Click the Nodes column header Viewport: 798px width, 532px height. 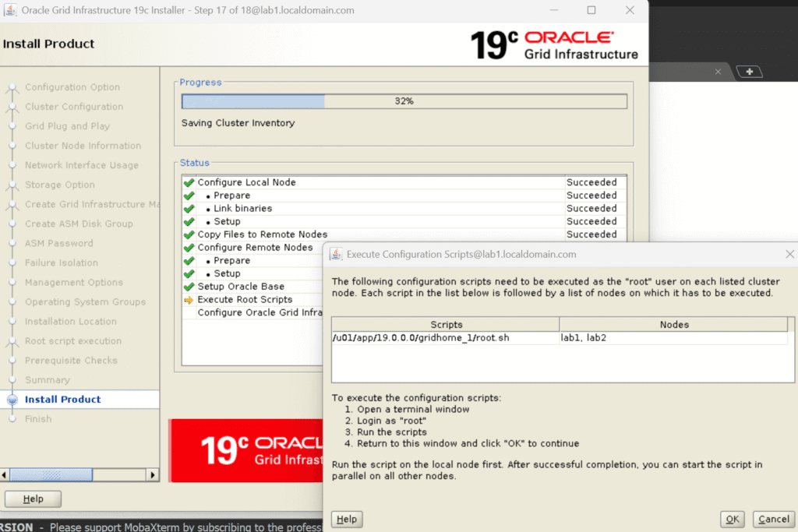(x=674, y=325)
